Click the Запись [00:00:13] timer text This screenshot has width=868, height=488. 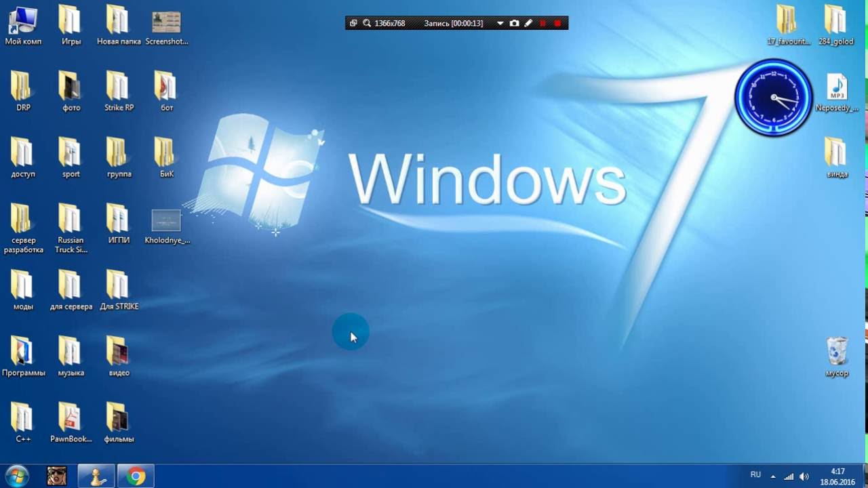[x=454, y=23]
